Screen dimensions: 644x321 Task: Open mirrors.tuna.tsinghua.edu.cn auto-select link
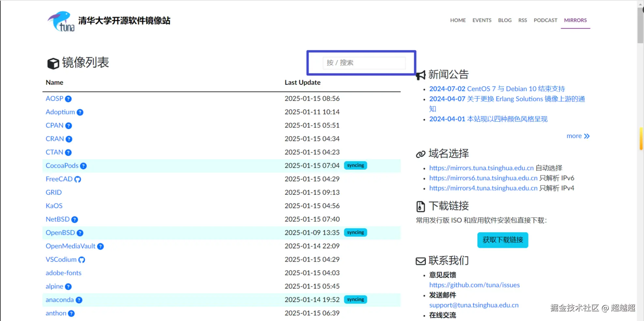(481, 168)
